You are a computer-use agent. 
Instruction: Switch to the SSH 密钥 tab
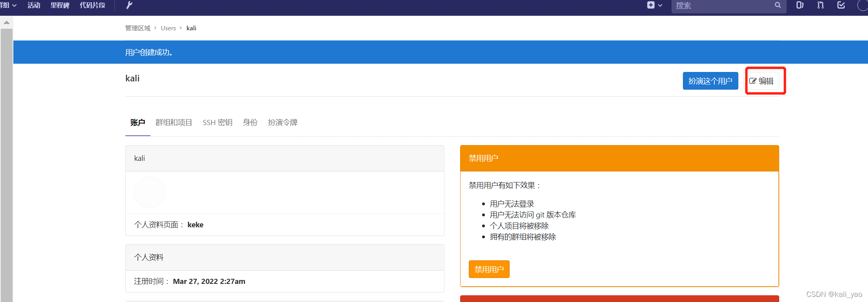(x=217, y=123)
